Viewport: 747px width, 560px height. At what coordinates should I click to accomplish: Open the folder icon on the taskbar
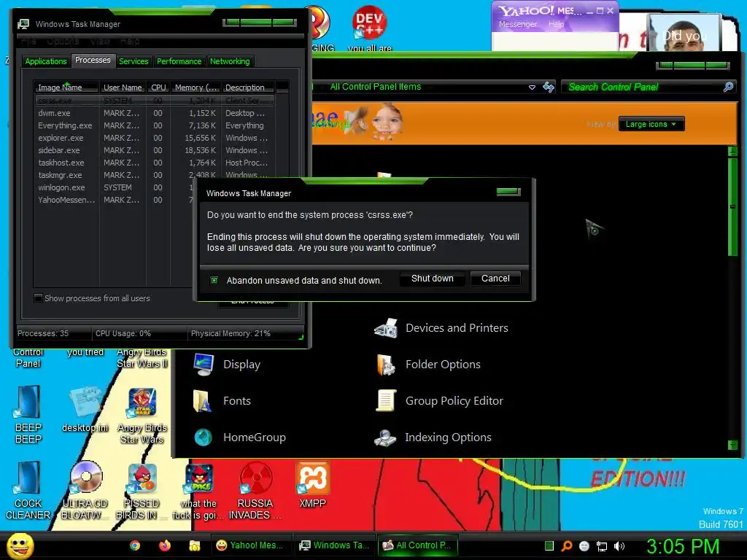(x=194, y=545)
